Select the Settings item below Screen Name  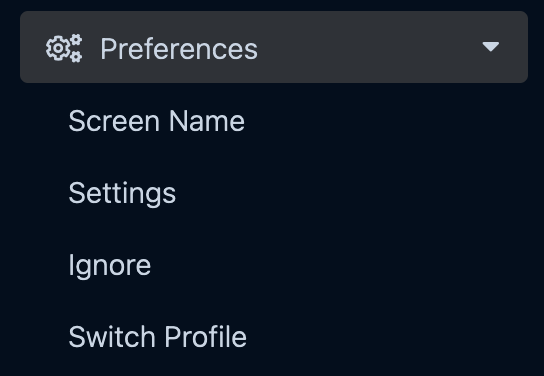click(x=122, y=194)
